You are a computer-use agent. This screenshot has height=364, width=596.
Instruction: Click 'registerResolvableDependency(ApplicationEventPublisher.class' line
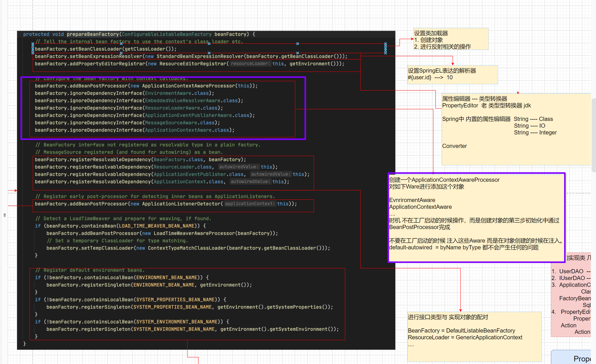point(172,174)
